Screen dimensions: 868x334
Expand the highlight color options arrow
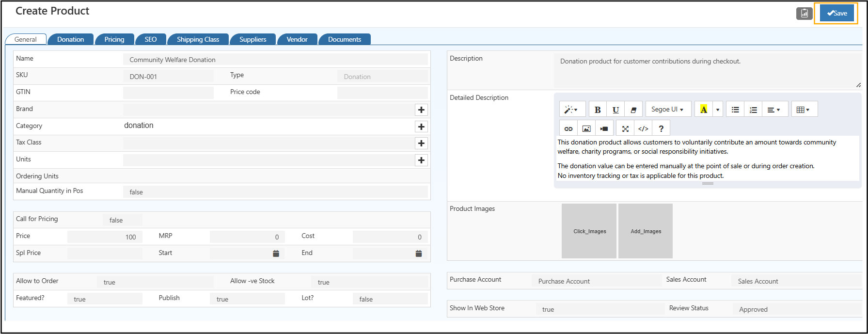pyautogui.click(x=718, y=110)
